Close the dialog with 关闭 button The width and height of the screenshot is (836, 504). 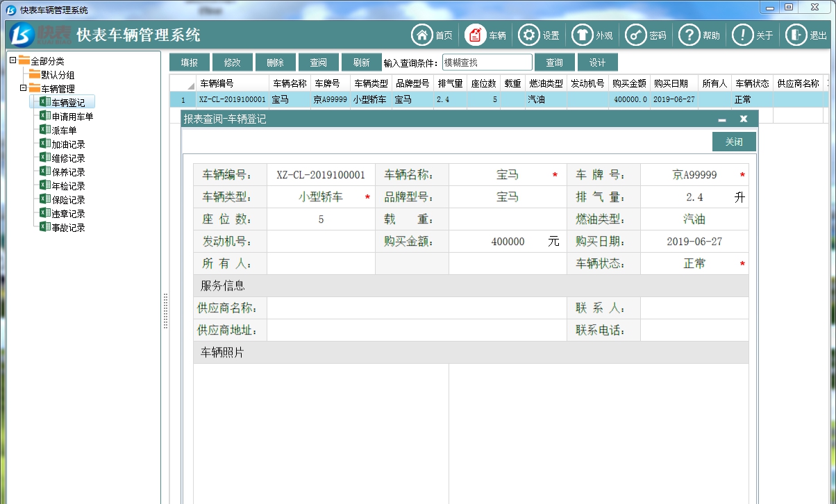[x=734, y=141]
